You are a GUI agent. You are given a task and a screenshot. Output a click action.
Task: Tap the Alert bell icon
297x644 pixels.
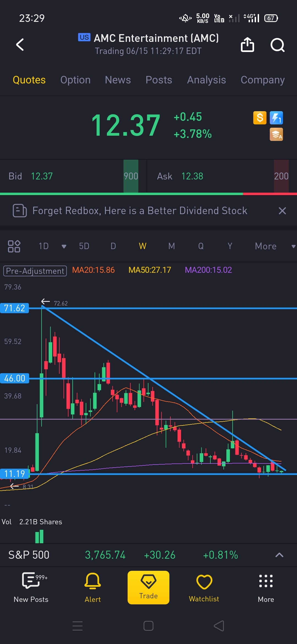click(x=93, y=581)
